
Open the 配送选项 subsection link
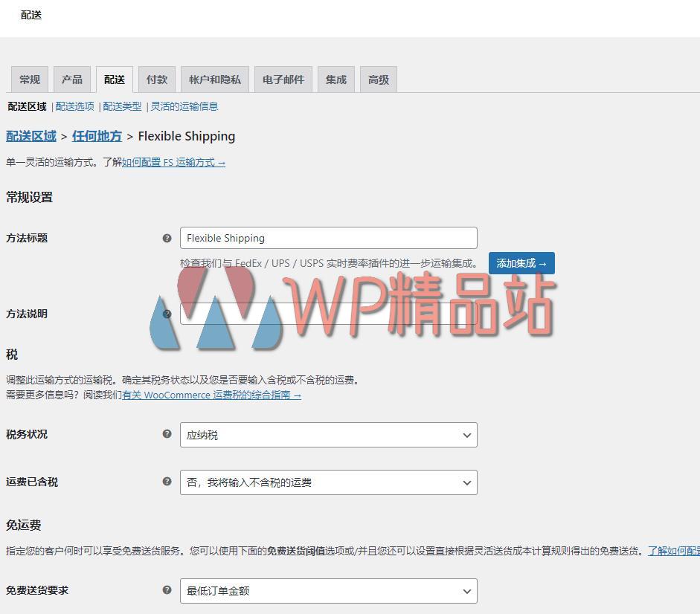click(x=74, y=106)
